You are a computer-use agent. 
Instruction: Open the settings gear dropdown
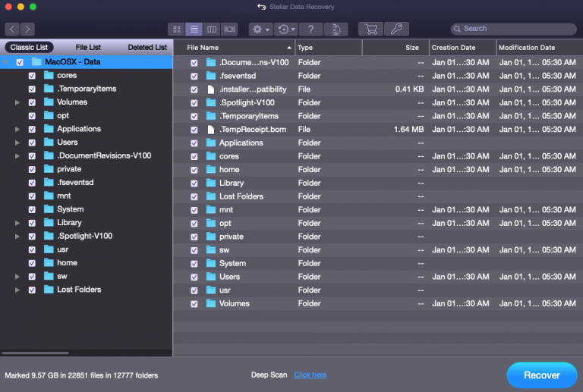260,29
